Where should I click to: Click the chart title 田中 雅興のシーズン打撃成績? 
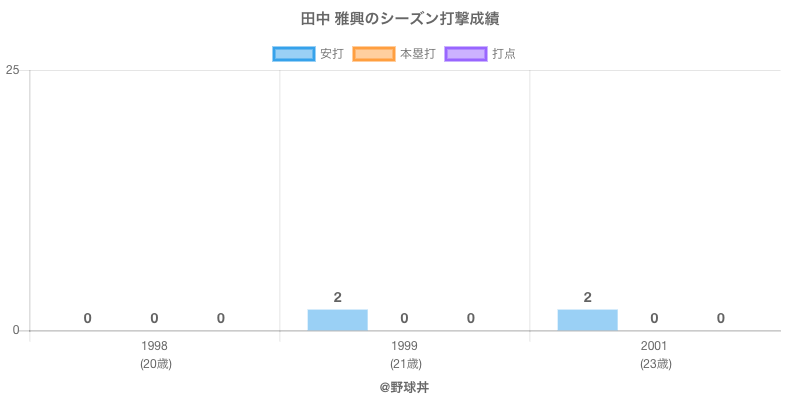(400, 19)
